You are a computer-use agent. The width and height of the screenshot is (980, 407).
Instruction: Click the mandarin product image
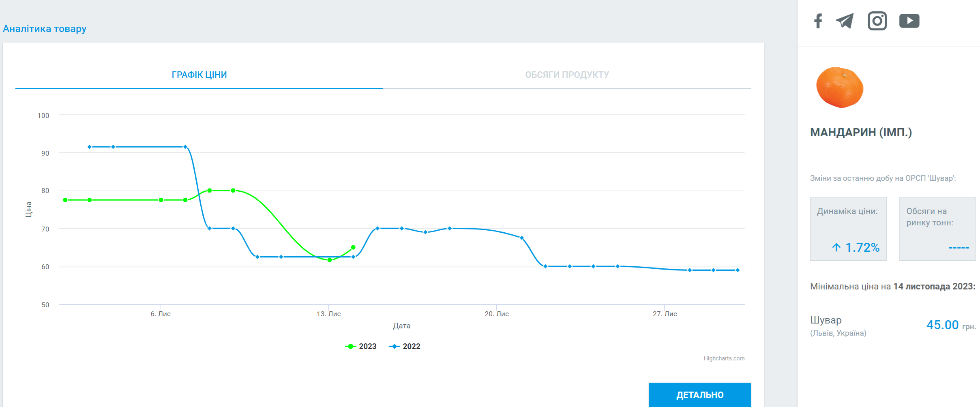click(839, 88)
